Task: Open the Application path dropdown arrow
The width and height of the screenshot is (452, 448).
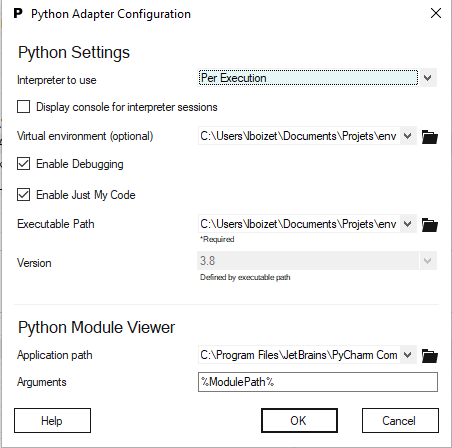Action: (408, 355)
